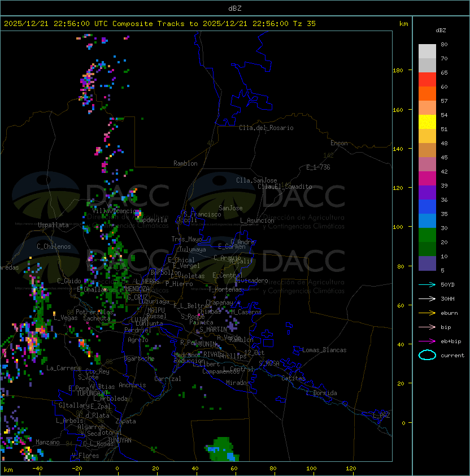Click the TUPUNGATO label

(92, 393)
